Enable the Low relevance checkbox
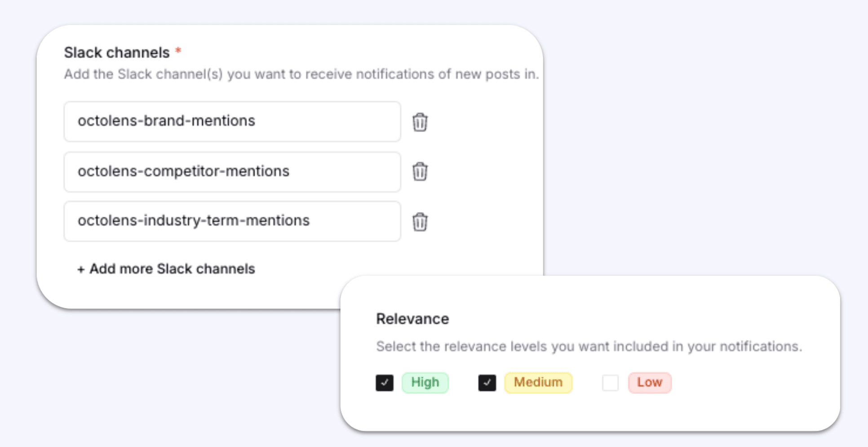The width and height of the screenshot is (868, 447). (x=610, y=383)
